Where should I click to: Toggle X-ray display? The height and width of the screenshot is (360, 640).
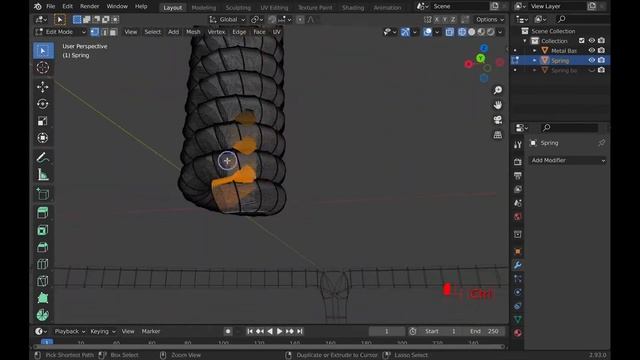coord(449,32)
